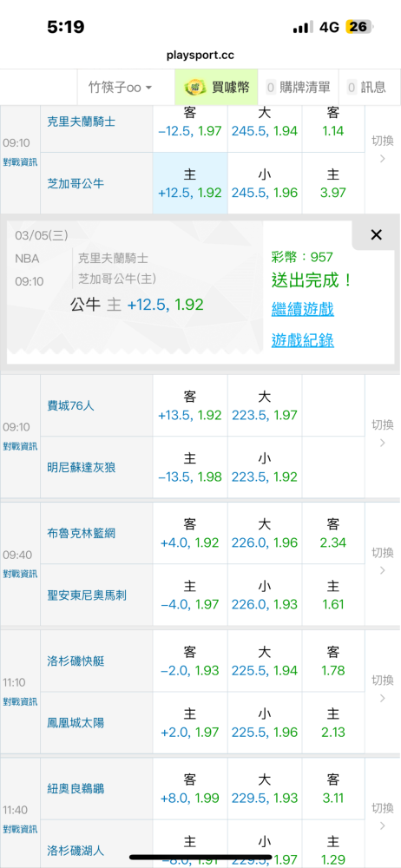Screen dimensions: 401x868
Task: Select 大 245.5 over option
Action: (x=265, y=122)
